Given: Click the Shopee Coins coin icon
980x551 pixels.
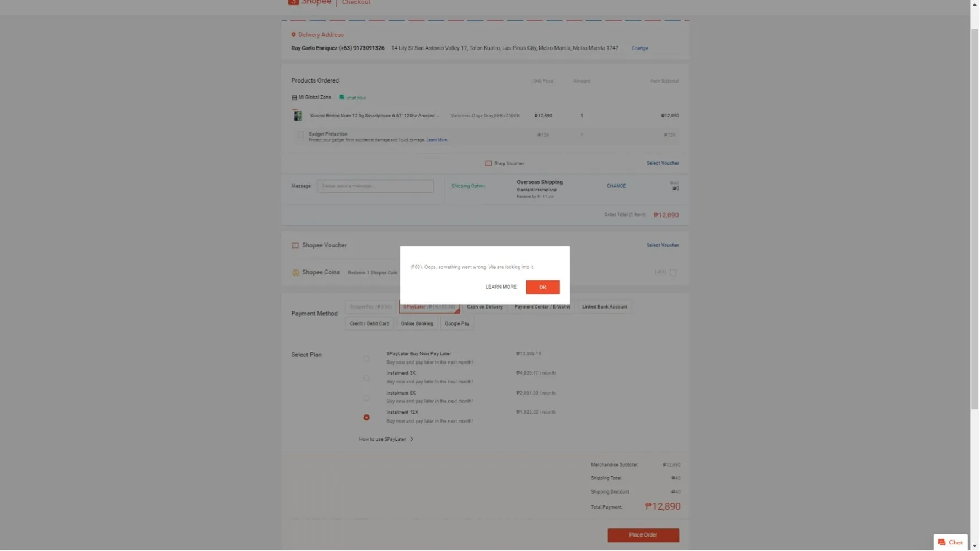Looking at the screenshot, I should coord(295,273).
